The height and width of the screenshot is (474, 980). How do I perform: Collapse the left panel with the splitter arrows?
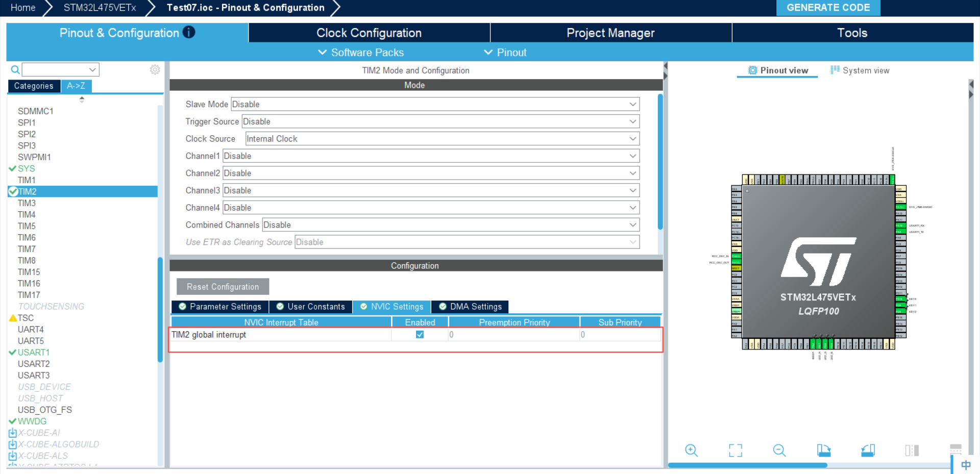[x=665, y=71]
